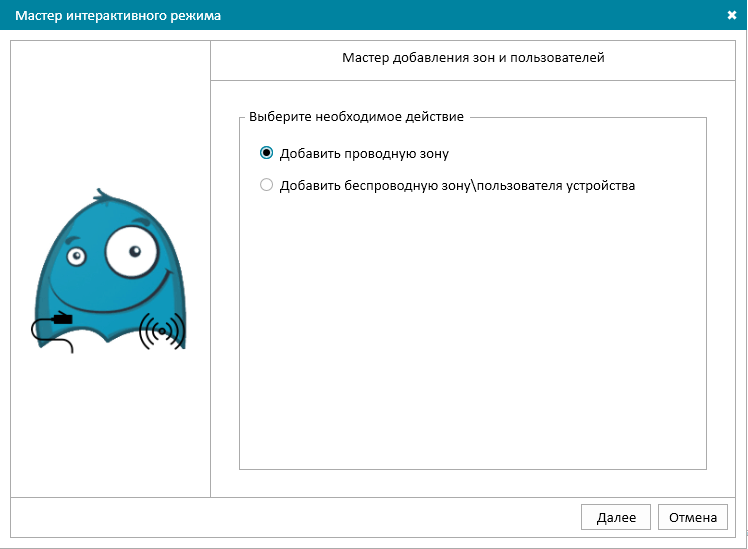Viewport: 748px width, 549px height.
Task: Click the "Далее" button
Action: pyautogui.click(x=616, y=518)
